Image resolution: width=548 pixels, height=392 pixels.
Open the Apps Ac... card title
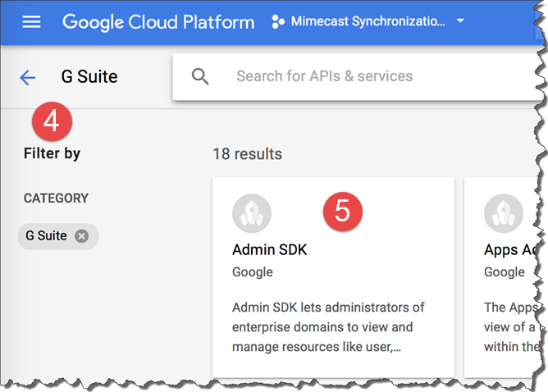[510, 250]
